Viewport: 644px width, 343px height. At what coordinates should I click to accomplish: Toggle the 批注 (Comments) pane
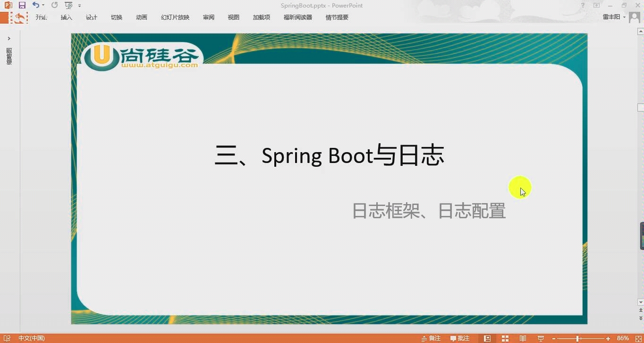tap(460, 338)
